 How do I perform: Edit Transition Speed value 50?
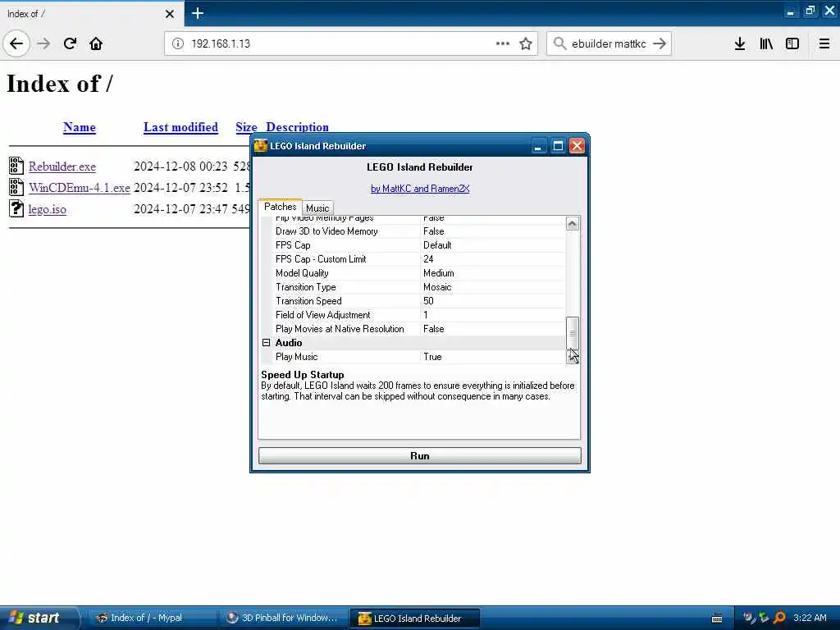pyautogui.click(x=493, y=300)
